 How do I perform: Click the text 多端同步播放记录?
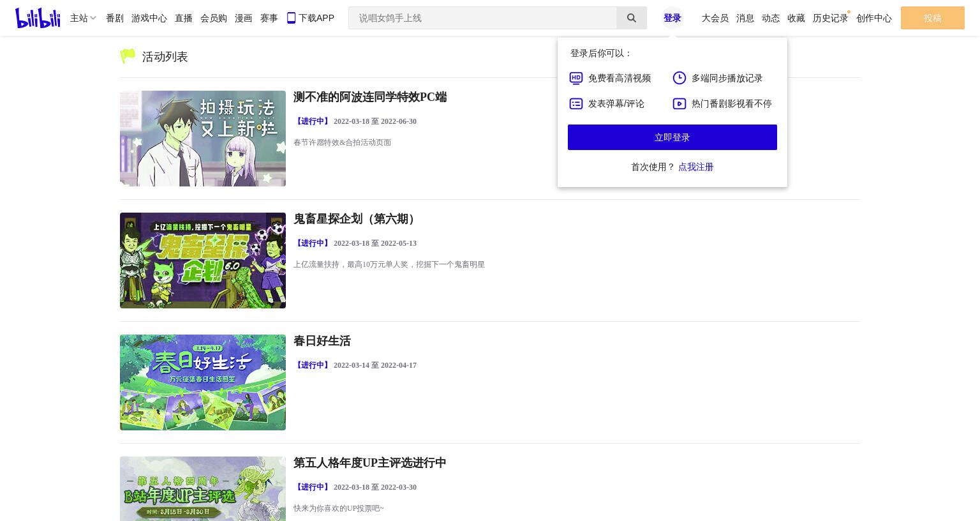[727, 78]
